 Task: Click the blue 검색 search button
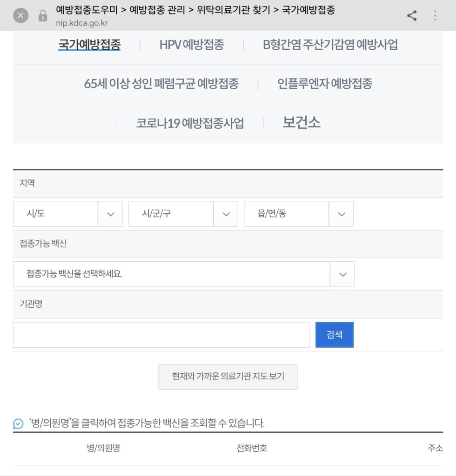tap(335, 335)
